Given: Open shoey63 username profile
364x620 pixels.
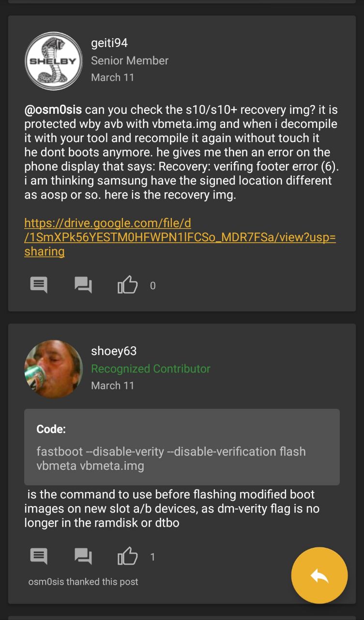Looking at the screenshot, I should [x=114, y=351].
